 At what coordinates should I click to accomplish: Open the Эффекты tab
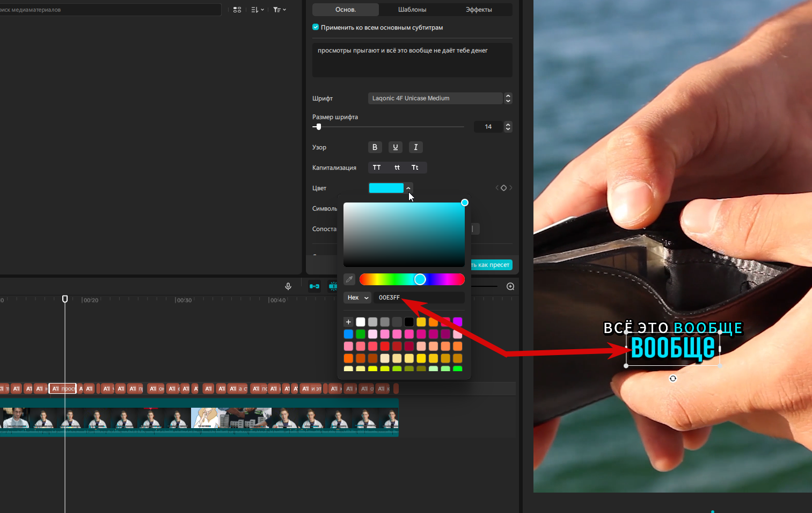coord(479,10)
